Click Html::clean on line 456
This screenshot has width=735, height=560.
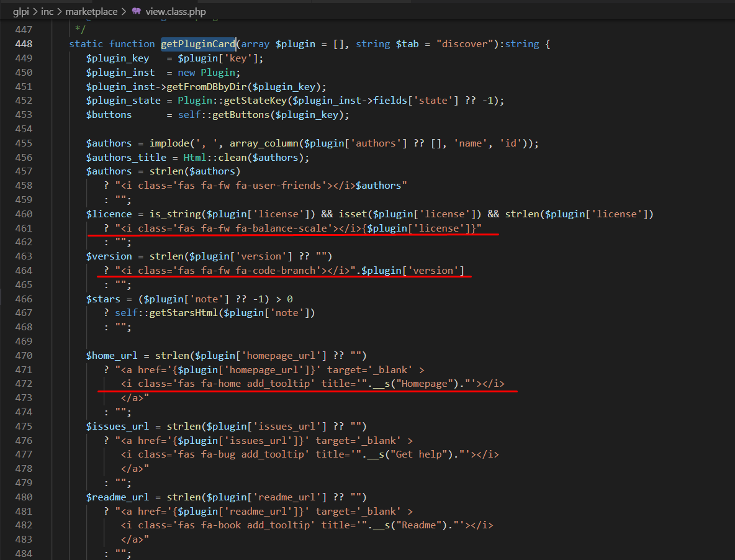215,158
